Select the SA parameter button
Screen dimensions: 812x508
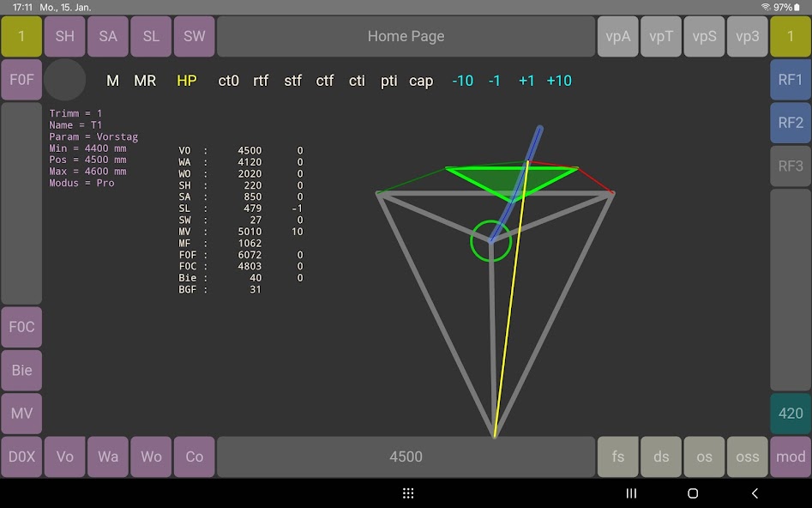coord(108,37)
